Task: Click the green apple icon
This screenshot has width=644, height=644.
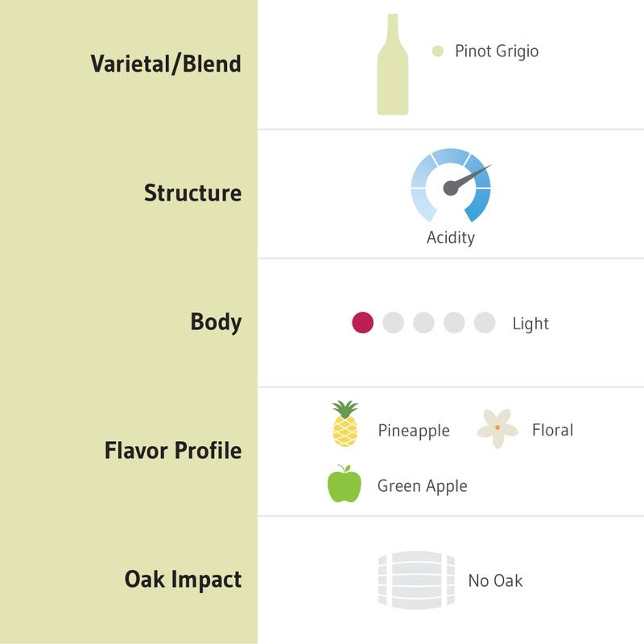Action: 344,485
